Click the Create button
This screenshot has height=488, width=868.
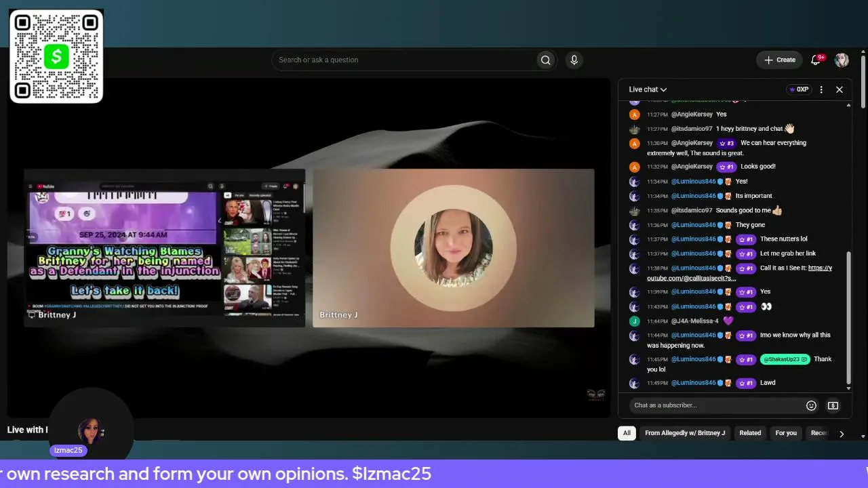[x=780, y=60]
